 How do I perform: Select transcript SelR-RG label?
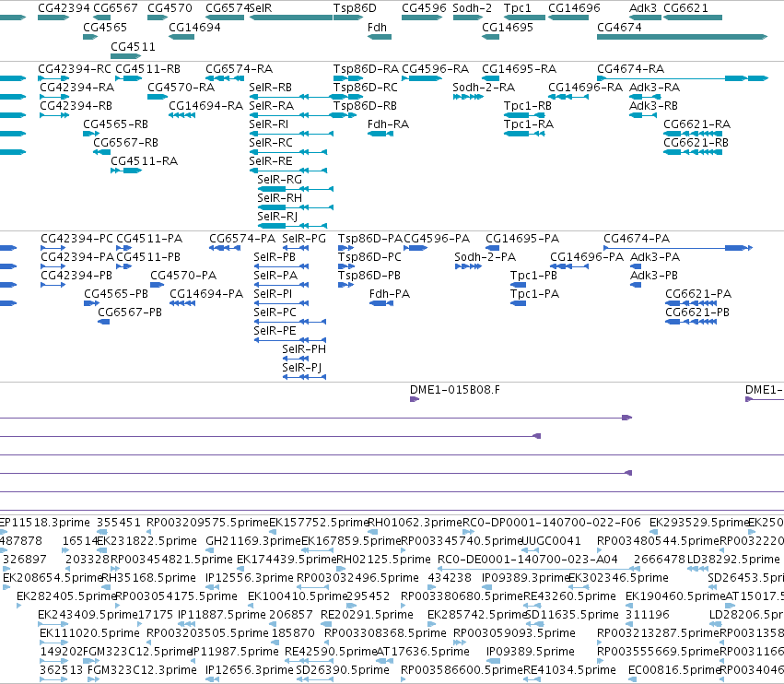pyautogui.click(x=279, y=180)
